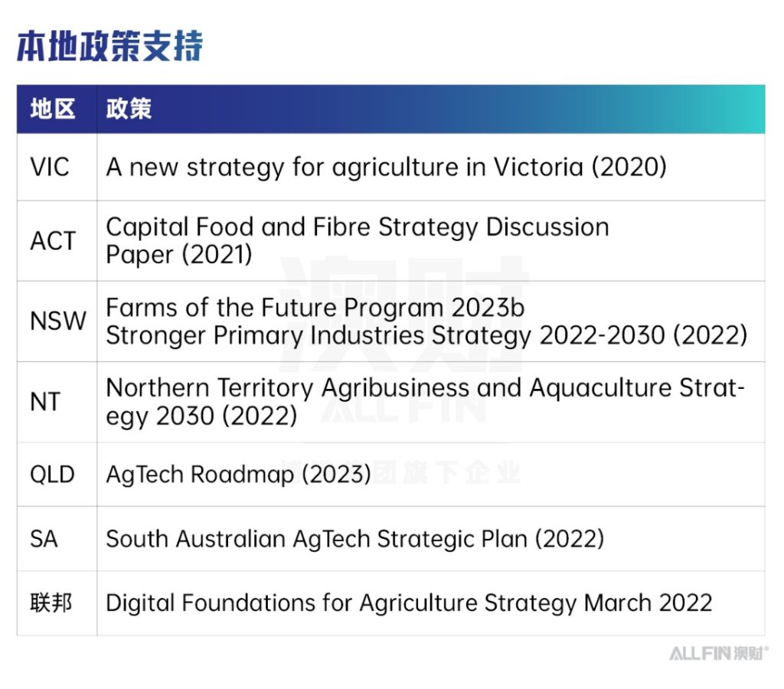784x689 pixels.
Task: Click the ALLFIN 澳财 logo watermark
Action: (719, 653)
